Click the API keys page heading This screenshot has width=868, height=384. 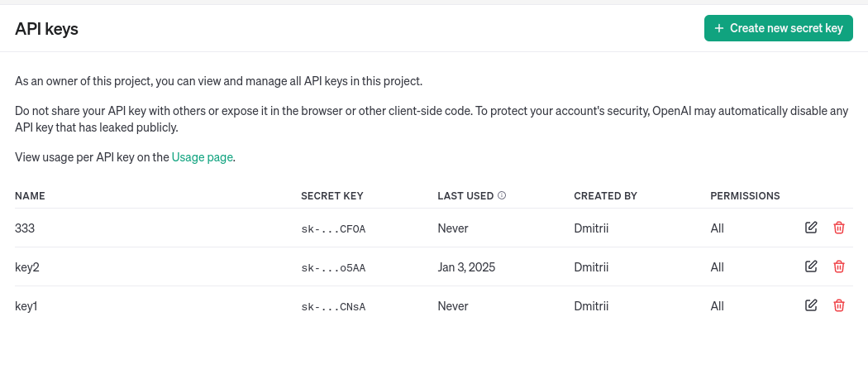click(46, 29)
